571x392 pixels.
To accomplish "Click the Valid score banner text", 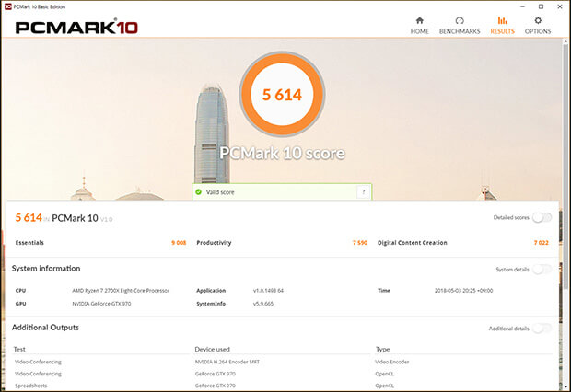I will [220, 191].
